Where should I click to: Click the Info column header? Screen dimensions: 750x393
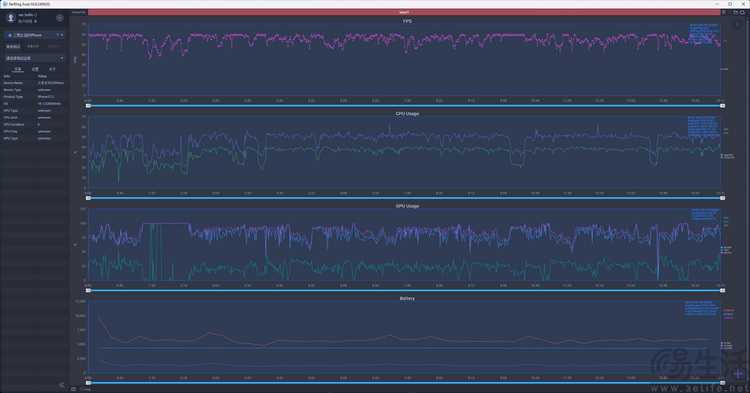(x=7, y=76)
